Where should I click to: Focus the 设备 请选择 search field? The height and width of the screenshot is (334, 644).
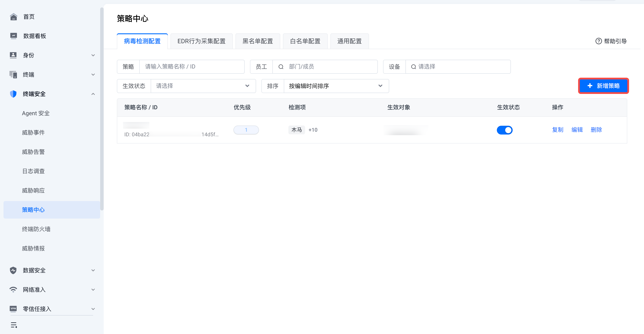[458, 67]
